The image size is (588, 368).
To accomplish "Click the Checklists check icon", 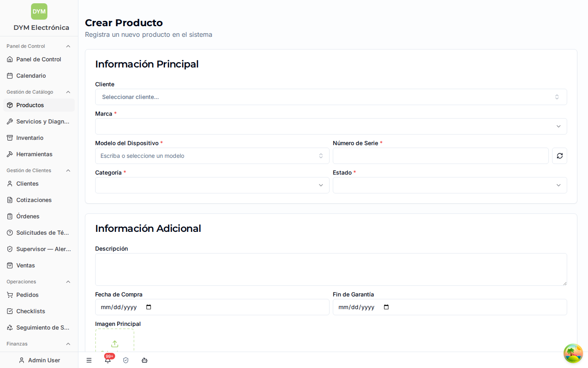I will pyautogui.click(x=10, y=311).
